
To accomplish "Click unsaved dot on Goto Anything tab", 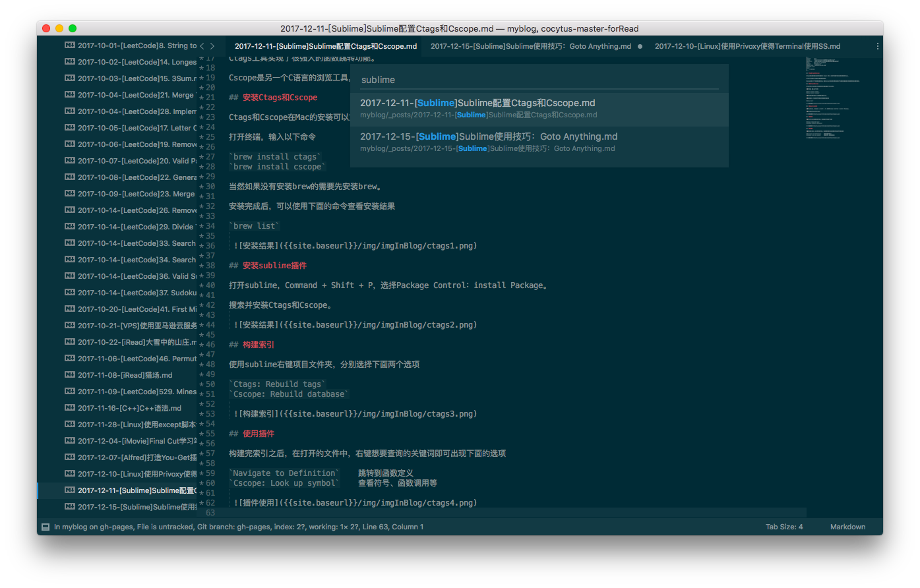I will 640,46.
